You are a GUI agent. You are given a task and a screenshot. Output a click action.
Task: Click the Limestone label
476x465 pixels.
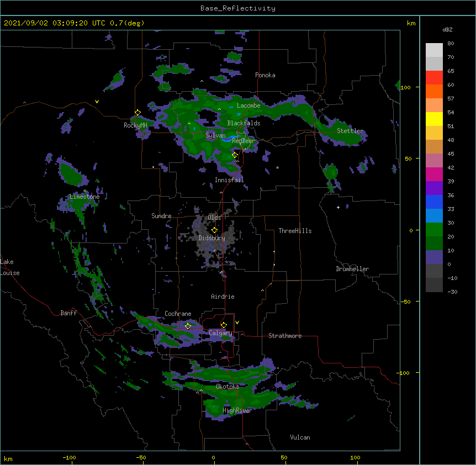tap(84, 197)
